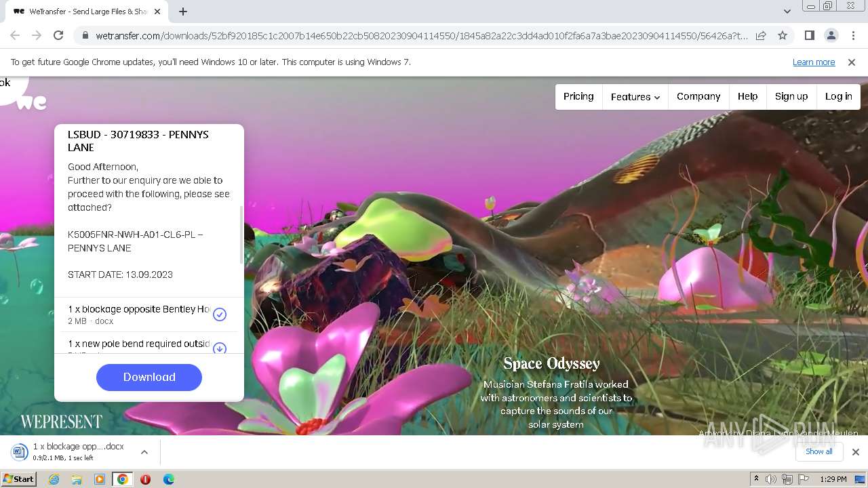868x488 pixels.
Task: Close the downloads shelf
Action: point(856,452)
